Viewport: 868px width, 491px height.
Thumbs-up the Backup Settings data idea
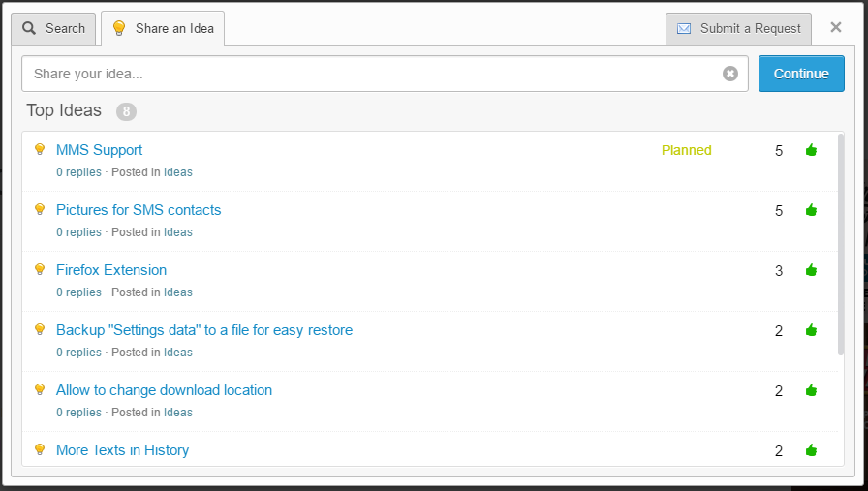pos(811,330)
